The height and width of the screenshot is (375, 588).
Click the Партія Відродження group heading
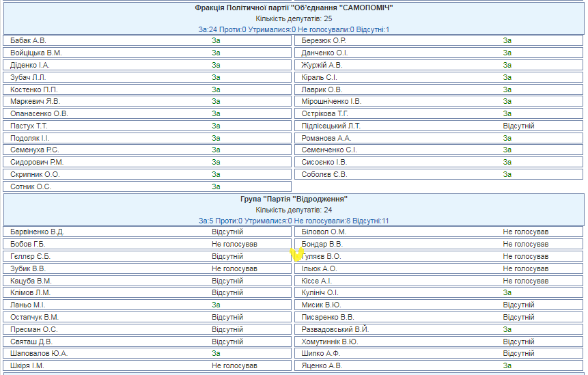tap(294, 199)
